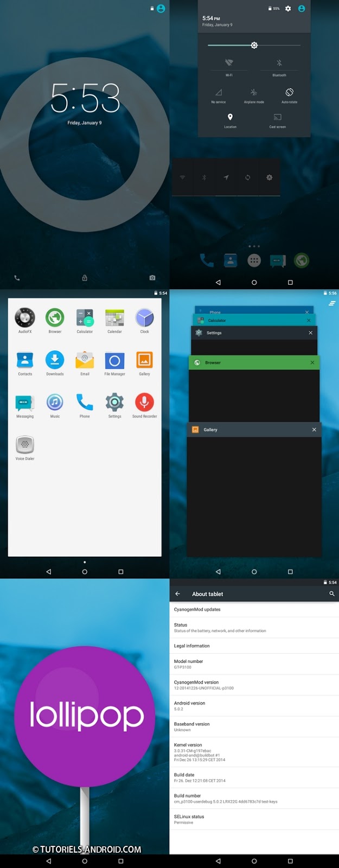This screenshot has width=339, height=868.
Task: Launch the Clock app icon
Action: [144, 318]
